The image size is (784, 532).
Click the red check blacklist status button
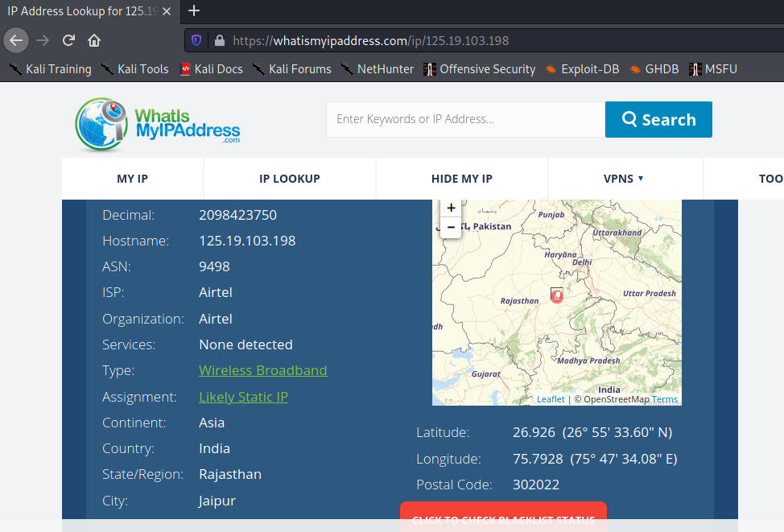504,517
